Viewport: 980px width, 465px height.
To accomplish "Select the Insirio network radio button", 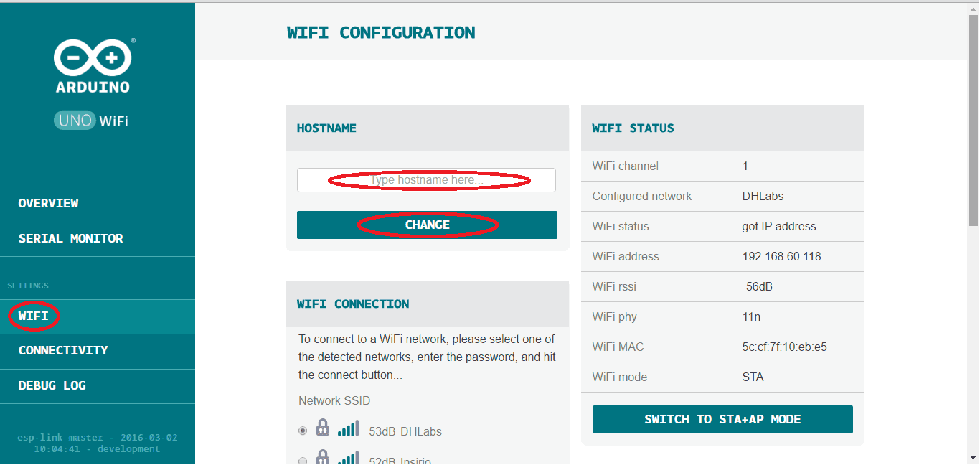I will 303,460.
